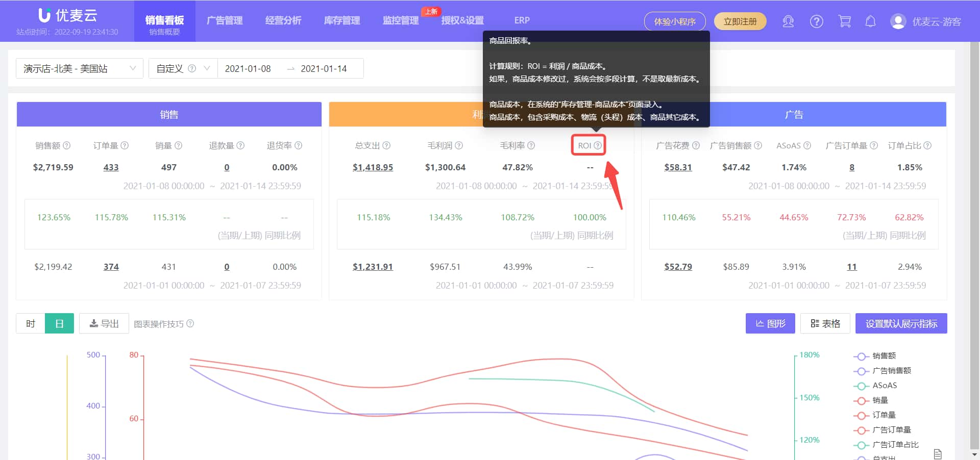Show help for 退款量 metric
This screenshot has height=460, width=980.
pyautogui.click(x=240, y=145)
